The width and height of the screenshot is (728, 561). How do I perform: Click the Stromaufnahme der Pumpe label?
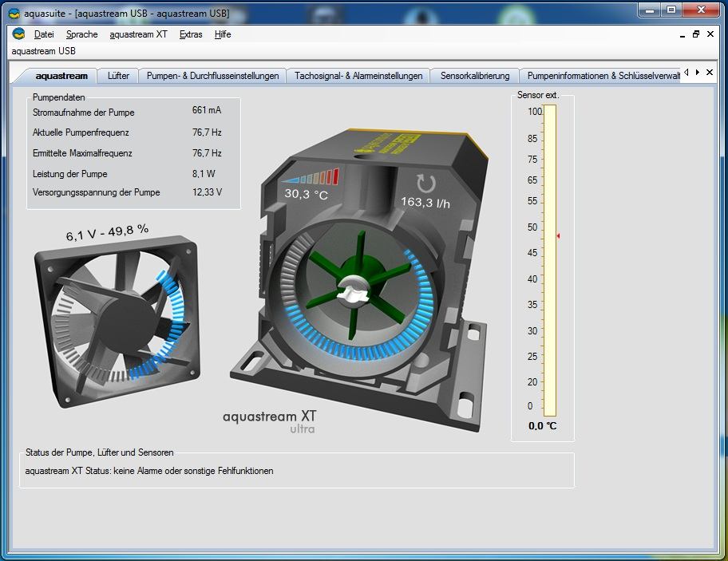(84, 113)
